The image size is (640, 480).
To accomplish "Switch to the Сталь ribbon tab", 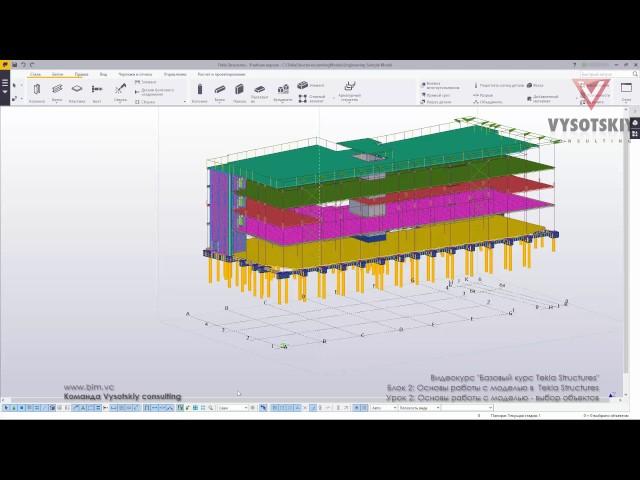I will pyautogui.click(x=36, y=74).
